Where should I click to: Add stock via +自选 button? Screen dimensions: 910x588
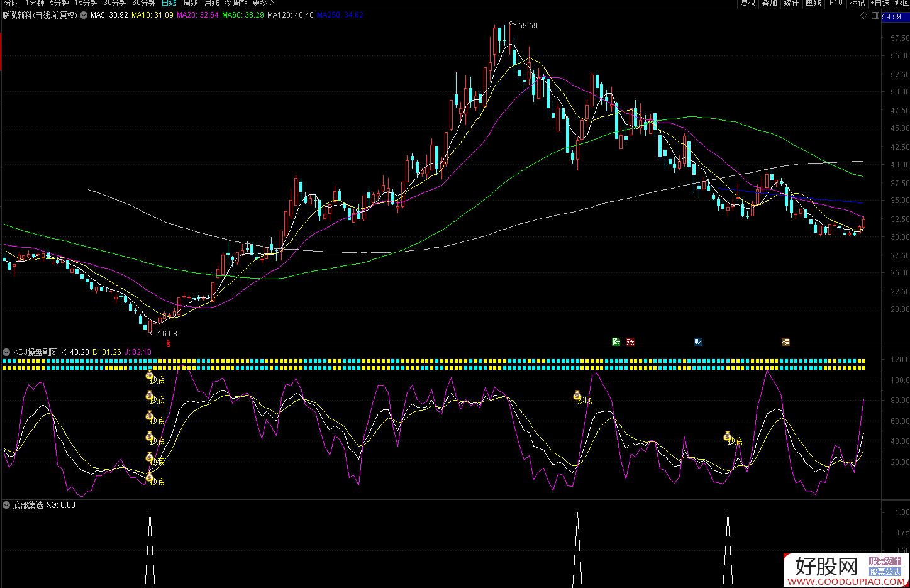(x=880, y=3)
